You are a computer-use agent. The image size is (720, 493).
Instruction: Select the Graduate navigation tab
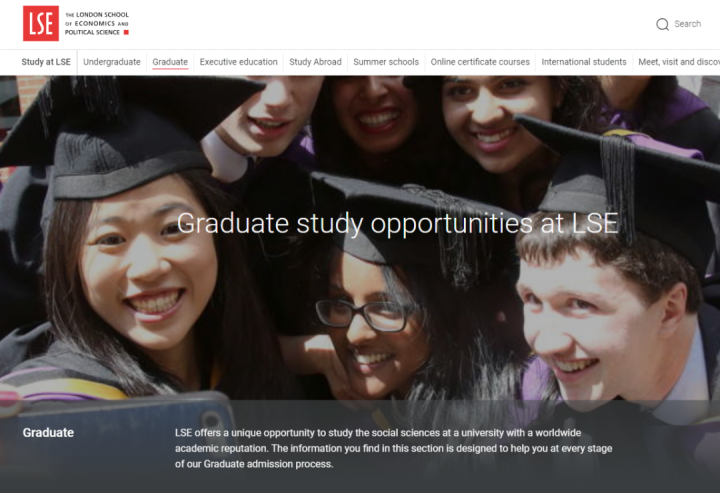pos(170,62)
